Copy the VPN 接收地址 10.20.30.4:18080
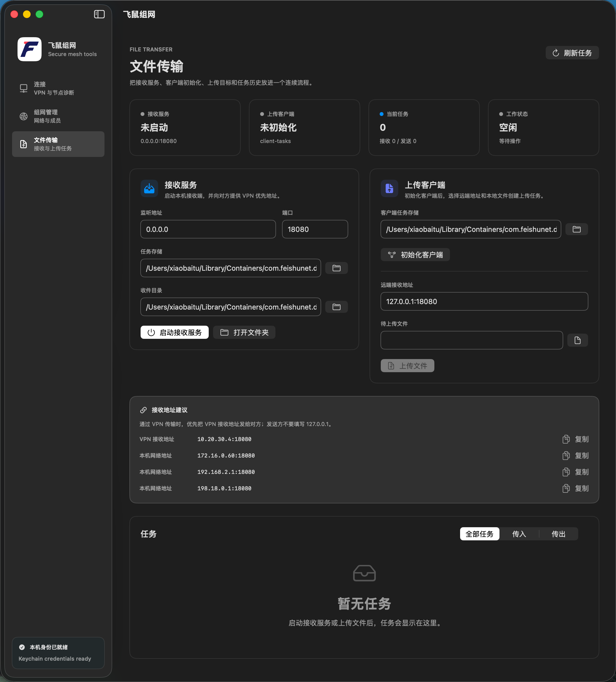This screenshot has width=616, height=682. pyautogui.click(x=576, y=439)
